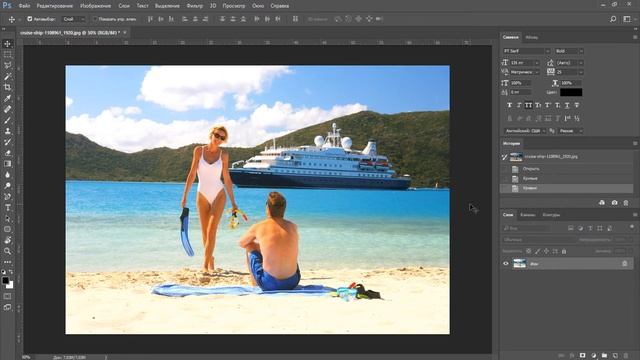Image resolution: width=640 pixels, height=360 pixels.
Task: Switch to the Каналы tab
Action: click(528, 215)
